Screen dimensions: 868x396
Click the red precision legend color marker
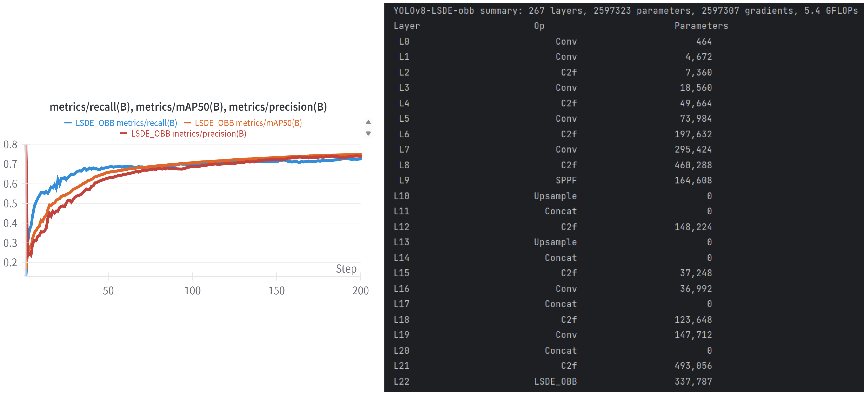123,134
